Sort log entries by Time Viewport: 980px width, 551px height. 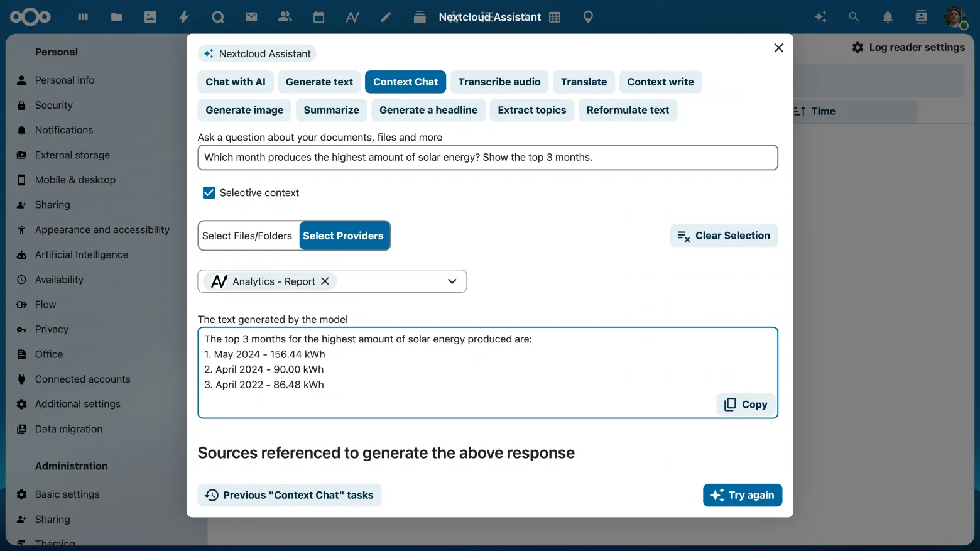point(823,111)
